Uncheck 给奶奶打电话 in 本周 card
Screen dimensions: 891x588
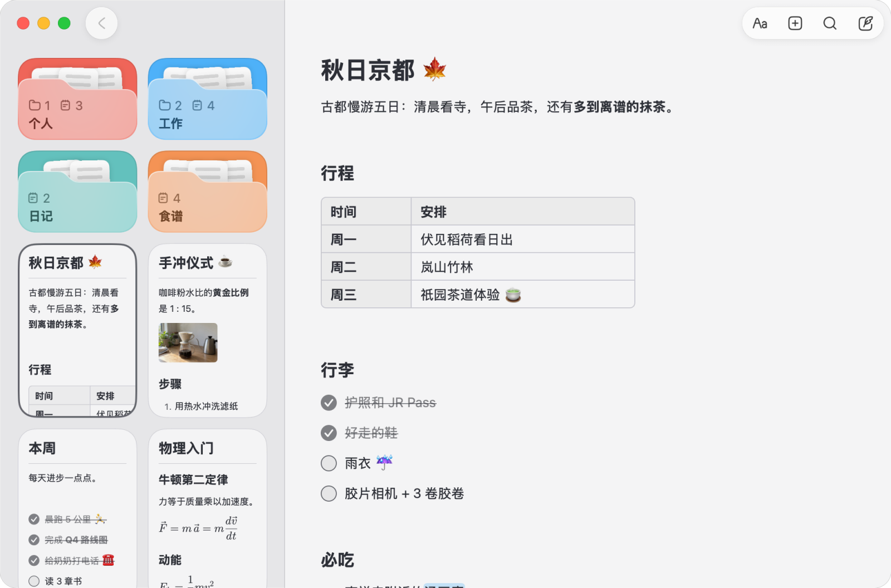34,561
